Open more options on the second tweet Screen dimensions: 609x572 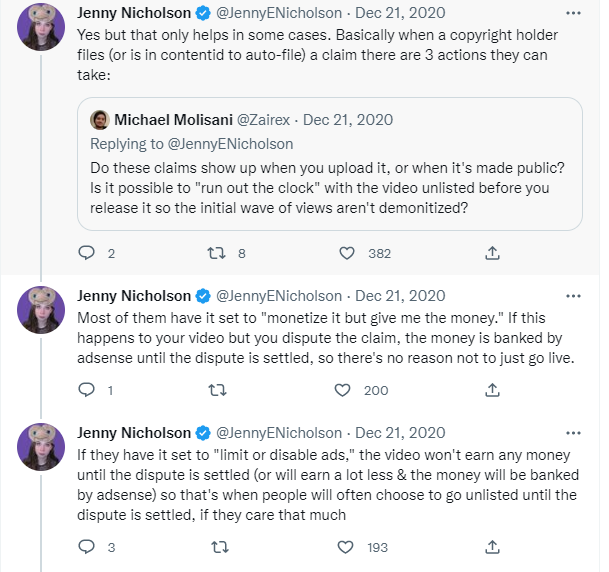(x=572, y=296)
